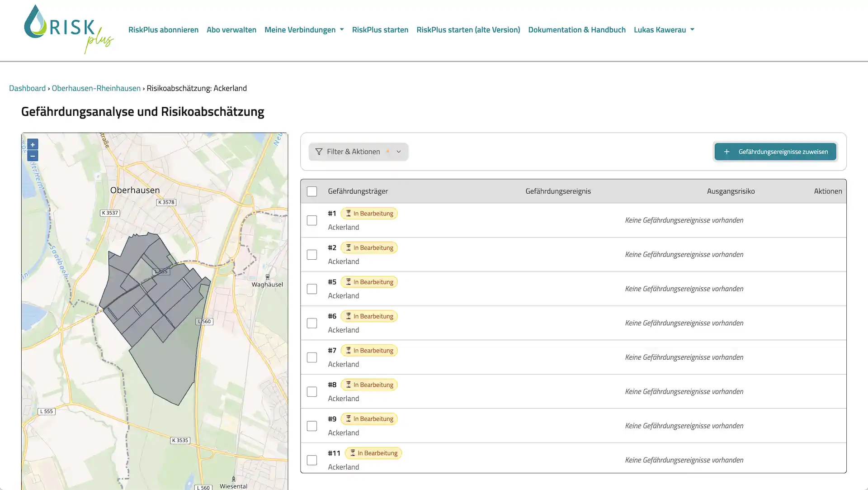This screenshot has height=490, width=868.
Task: Click the Gefährdungsträger column header
Action: [358, 191]
